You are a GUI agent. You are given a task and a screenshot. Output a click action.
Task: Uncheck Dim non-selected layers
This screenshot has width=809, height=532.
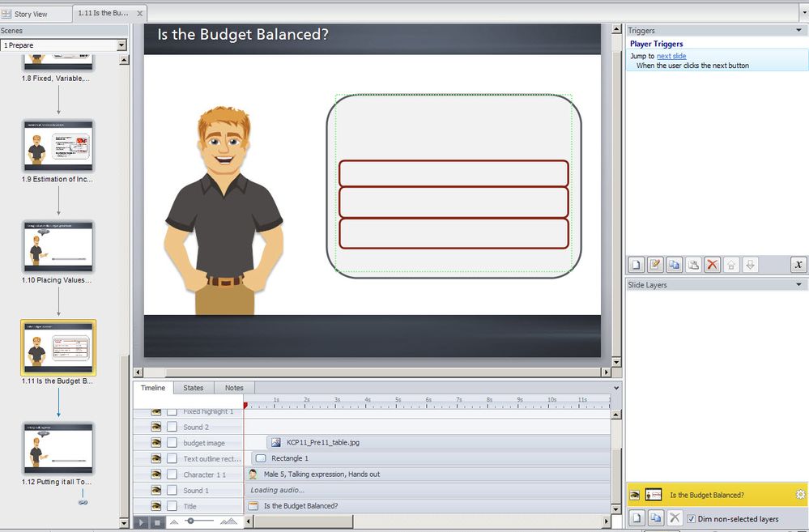point(691,518)
